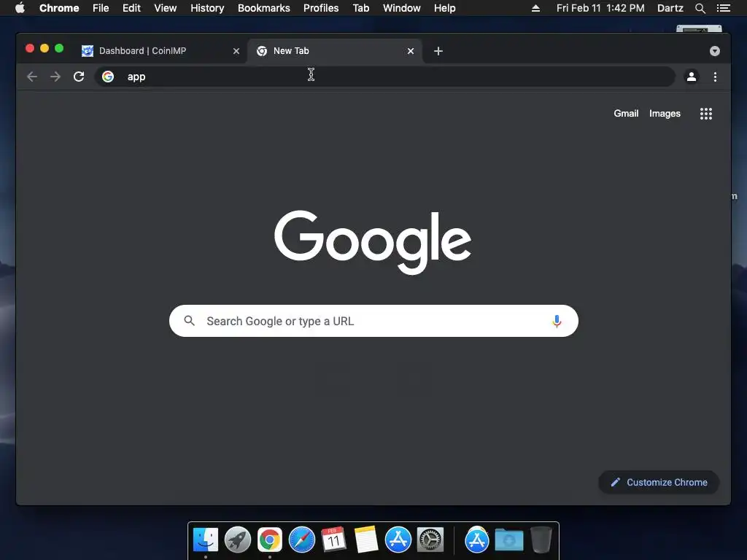Click the eject icon in the menu bar
This screenshot has height=560, width=747.
coord(535,8)
